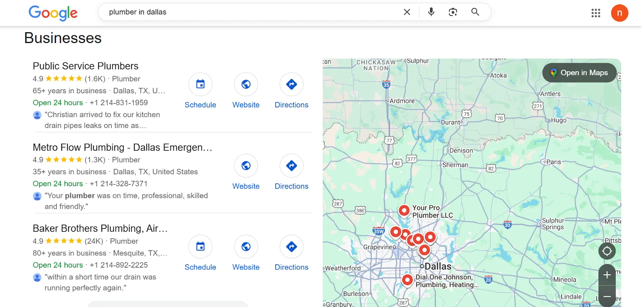Schedule with Baker Brothers Plumbing

point(200,253)
